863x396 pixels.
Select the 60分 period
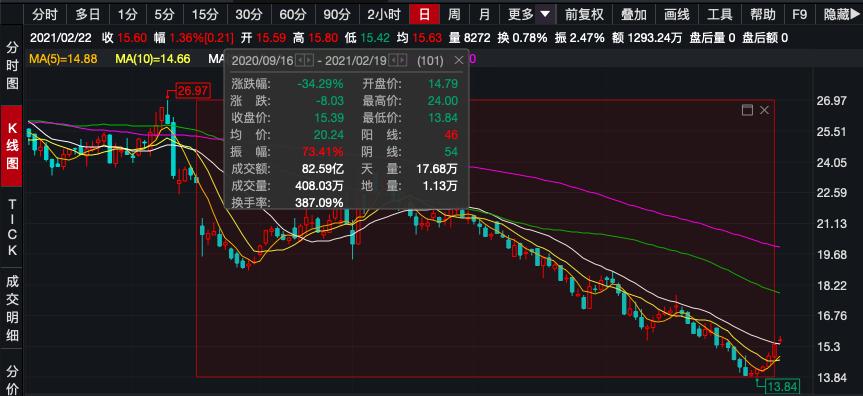pyautogui.click(x=292, y=14)
